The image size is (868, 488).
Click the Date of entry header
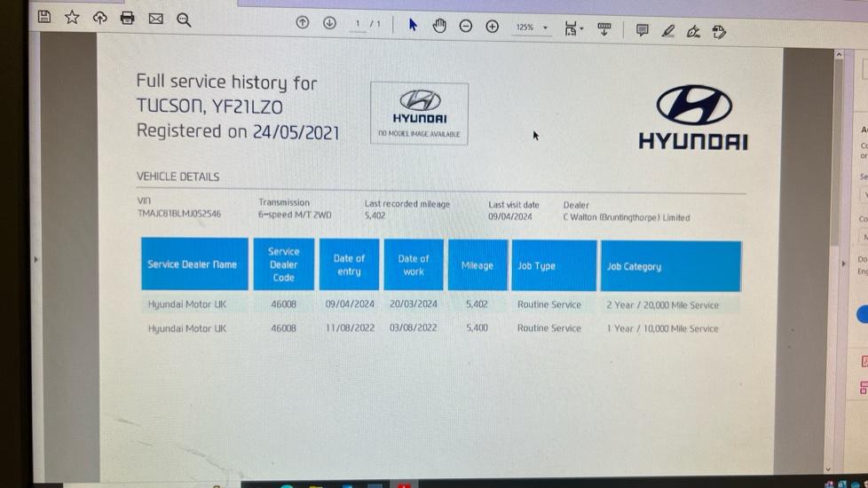(x=350, y=264)
